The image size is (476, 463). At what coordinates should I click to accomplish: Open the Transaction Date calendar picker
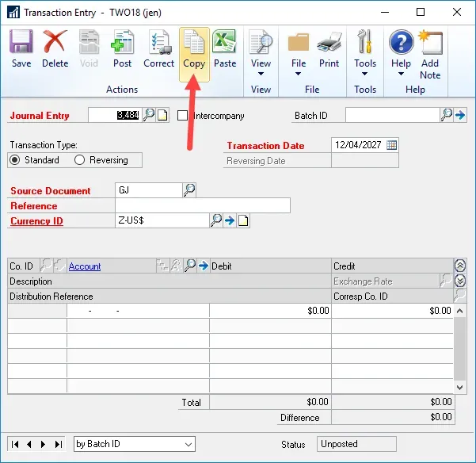click(392, 145)
